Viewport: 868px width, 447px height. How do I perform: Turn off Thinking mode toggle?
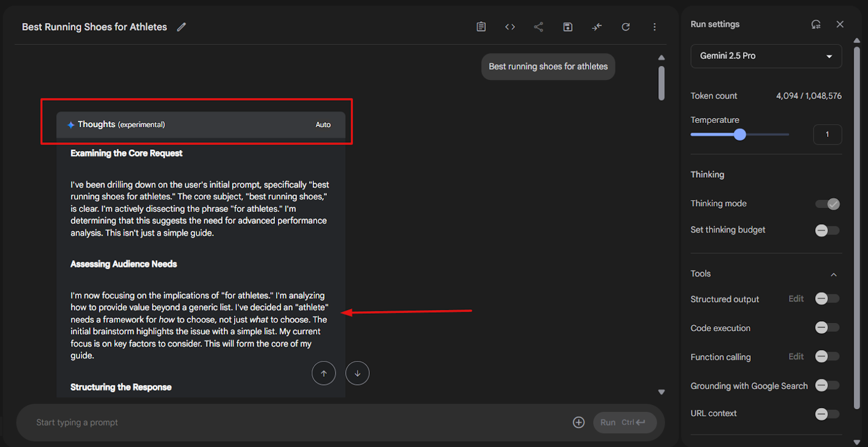tap(827, 204)
